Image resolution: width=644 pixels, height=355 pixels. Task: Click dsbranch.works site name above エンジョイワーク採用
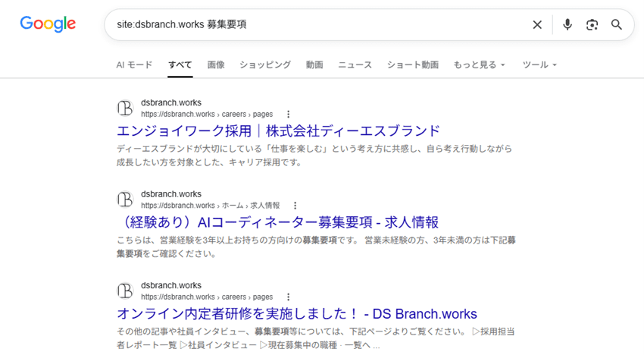pyautogui.click(x=171, y=102)
